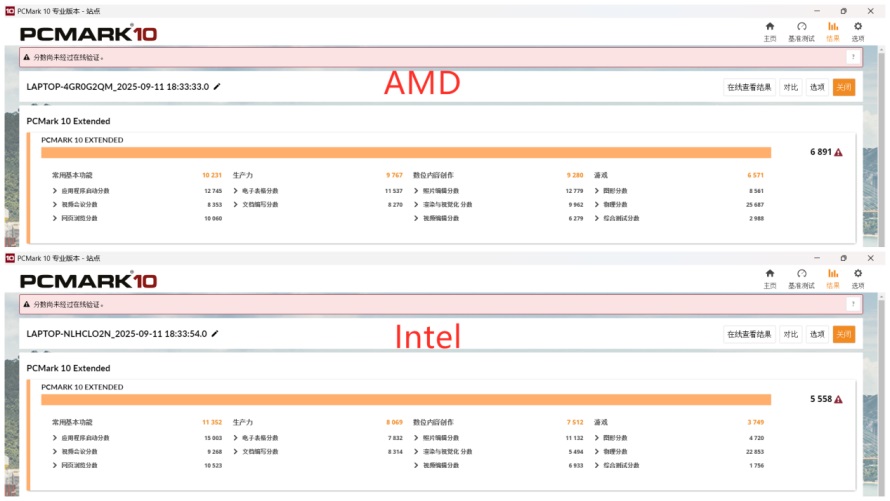This screenshot has height=501, width=890.
Task: Expand 应用程序启动分数 row showing 12 745
Action: coord(56,191)
